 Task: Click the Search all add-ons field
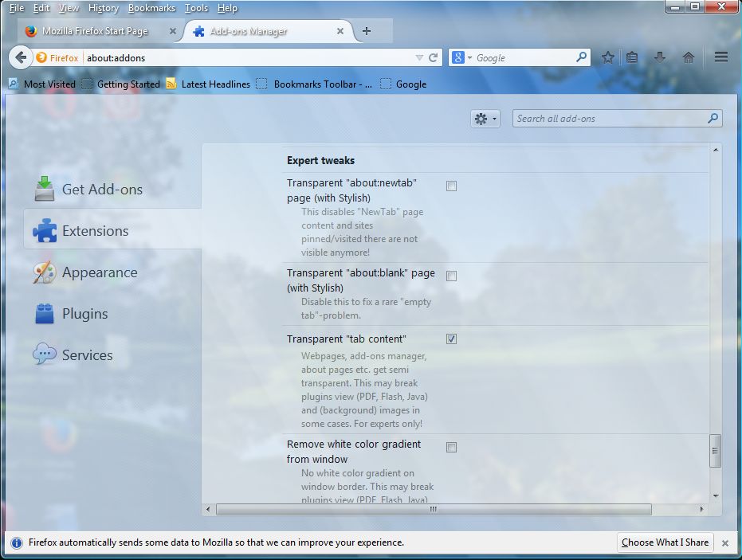(x=617, y=118)
